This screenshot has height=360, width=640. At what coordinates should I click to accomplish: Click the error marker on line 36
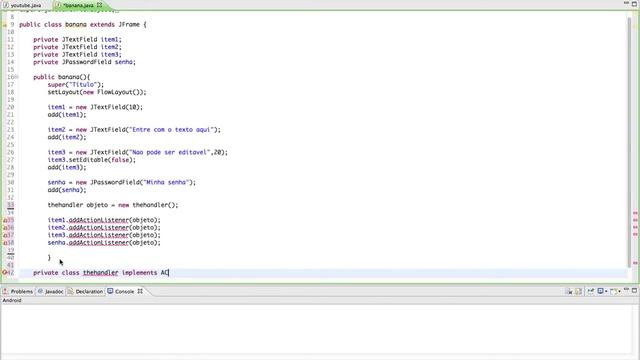[5, 228]
